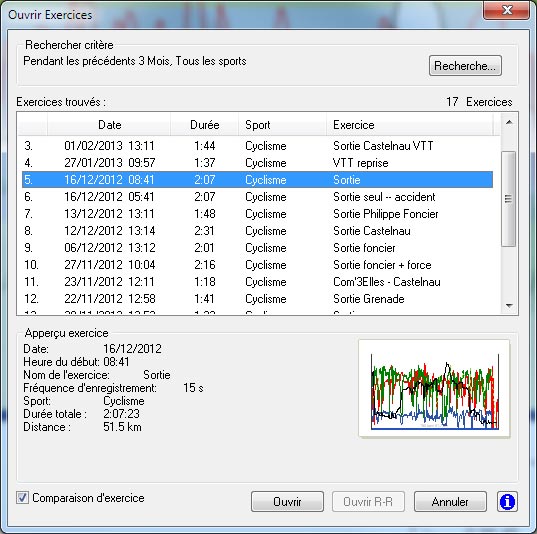Click duration 1:18 in row 11
Image resolution: width=537 pixels, height=534 pixels.
pos(204,282)
